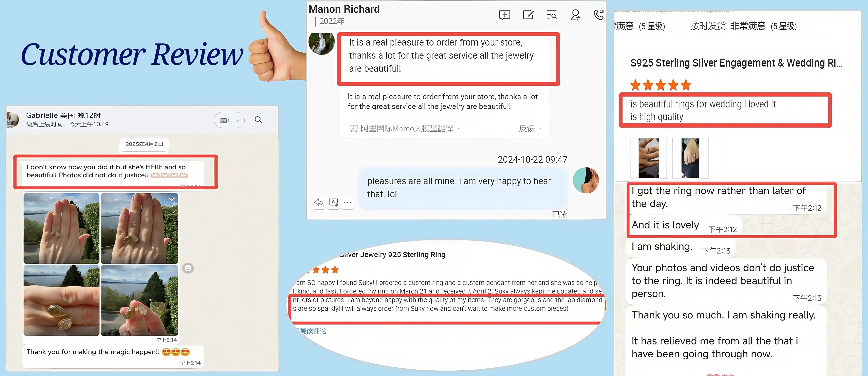Open the video call button in Gabrielle chat

point(225,120)
